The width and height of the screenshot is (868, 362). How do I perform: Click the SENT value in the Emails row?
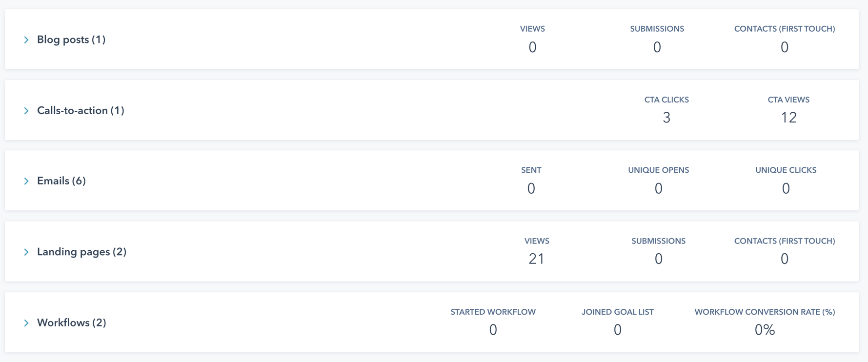(x=531, y=188)
